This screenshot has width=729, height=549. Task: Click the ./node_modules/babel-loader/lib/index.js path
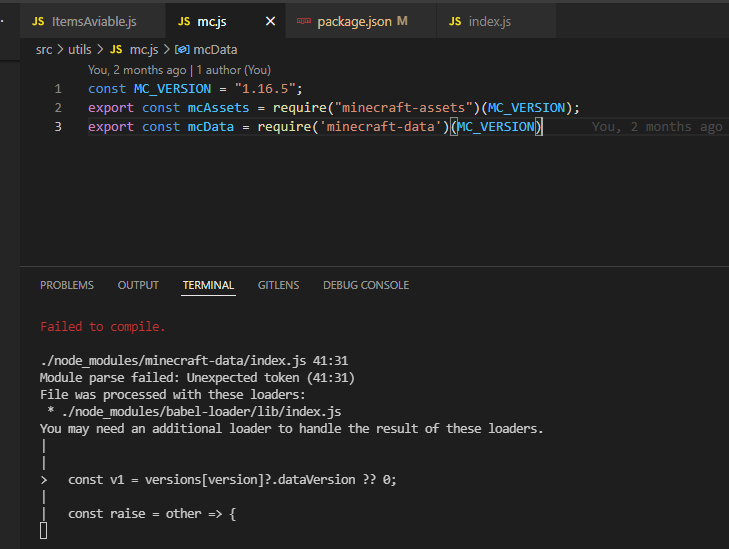coord(201,412)
